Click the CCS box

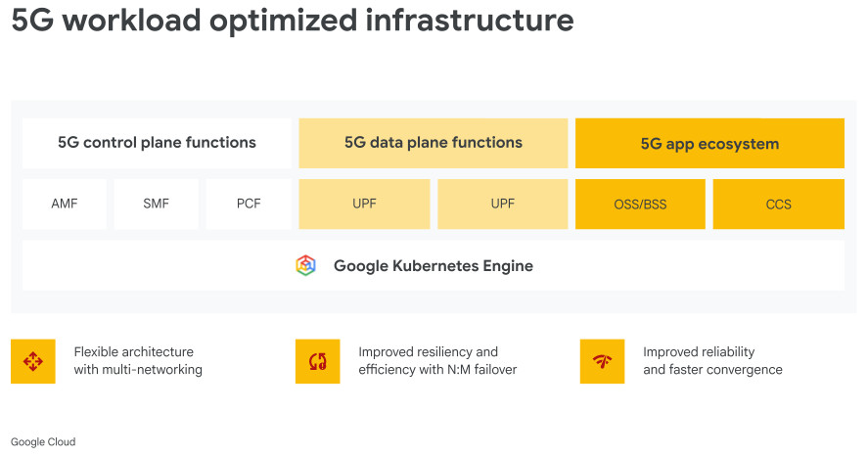(x=779, y=205)
